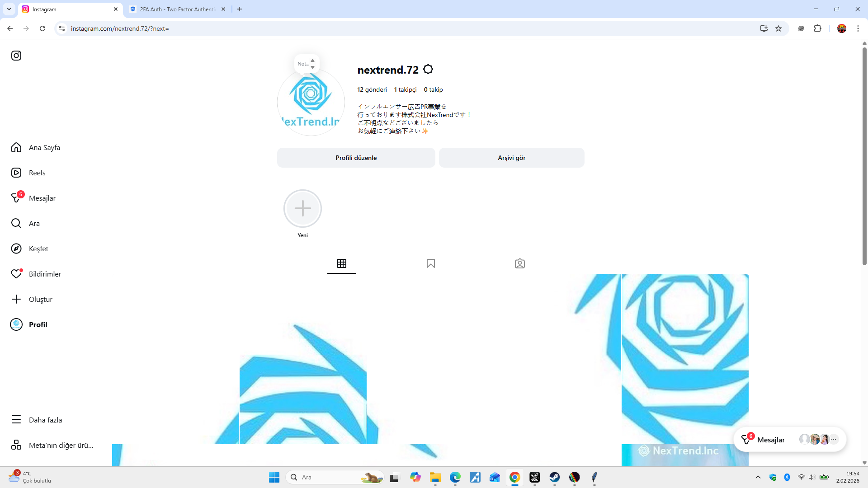This screenshot has width=868, height=488.
Task: Open the browser extensions menu
Action: click(x=818, y=28)
